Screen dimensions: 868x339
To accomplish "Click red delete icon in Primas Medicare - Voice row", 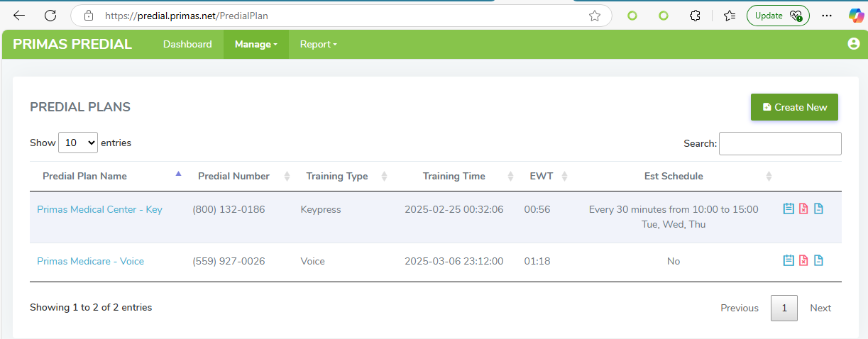I will pos(803,261).
